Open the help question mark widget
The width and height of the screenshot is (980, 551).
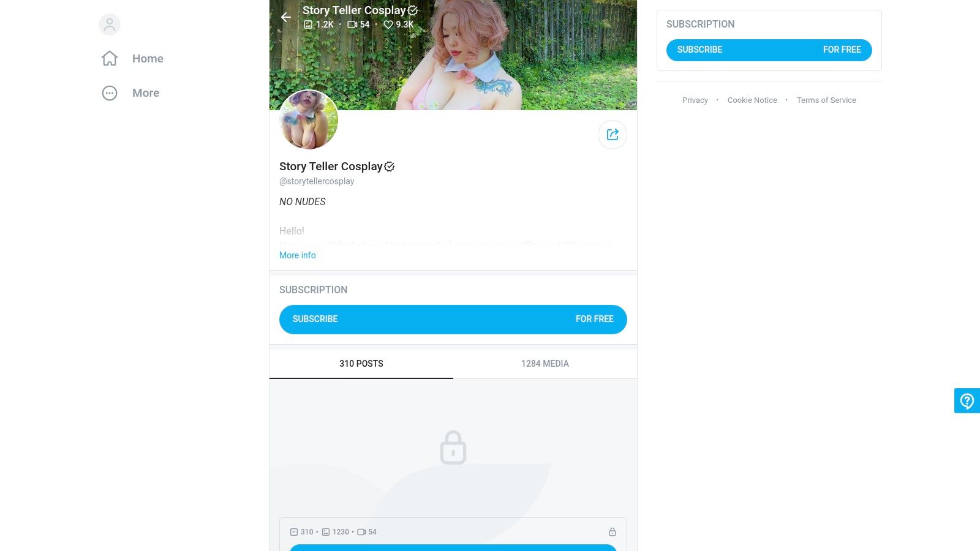[x=967, y=401]
